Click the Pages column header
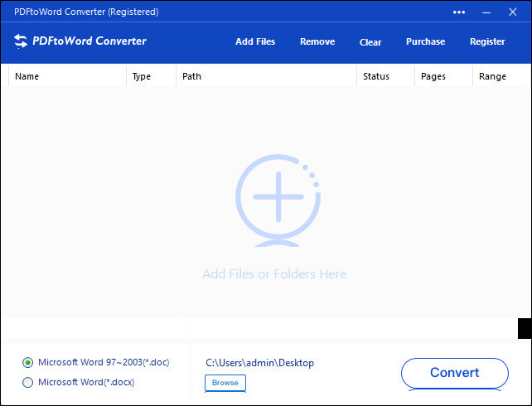Screen dimensions: 532x406 [444, 76]
